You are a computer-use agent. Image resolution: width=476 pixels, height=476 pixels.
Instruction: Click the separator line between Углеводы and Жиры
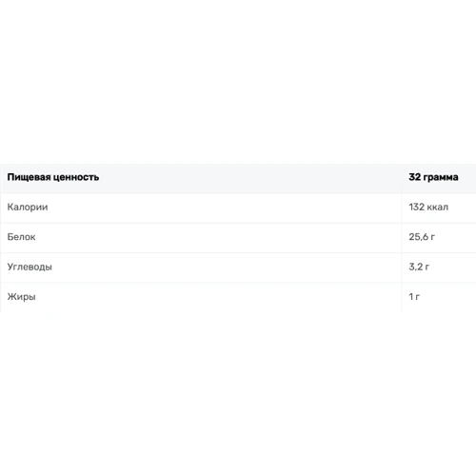(238, 283)
